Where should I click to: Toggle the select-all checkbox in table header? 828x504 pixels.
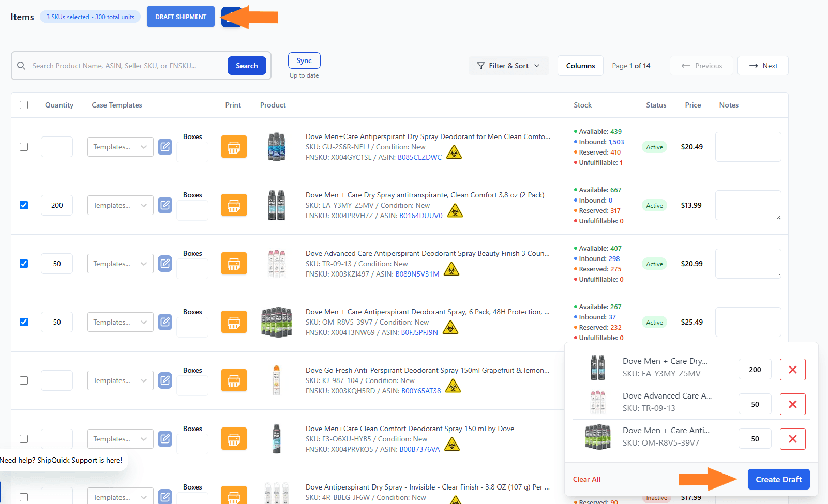coord(24,105)
